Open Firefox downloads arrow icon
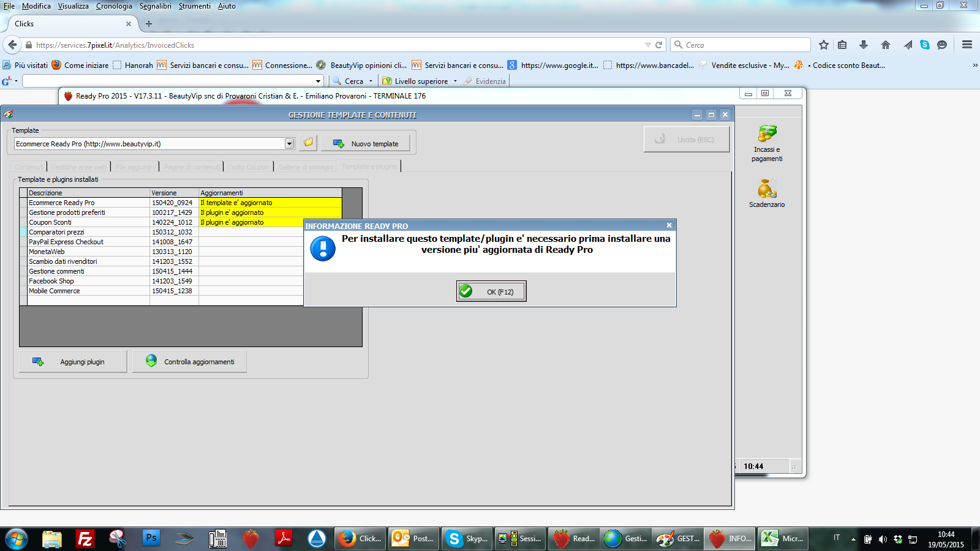 click(x=864, y=45)
